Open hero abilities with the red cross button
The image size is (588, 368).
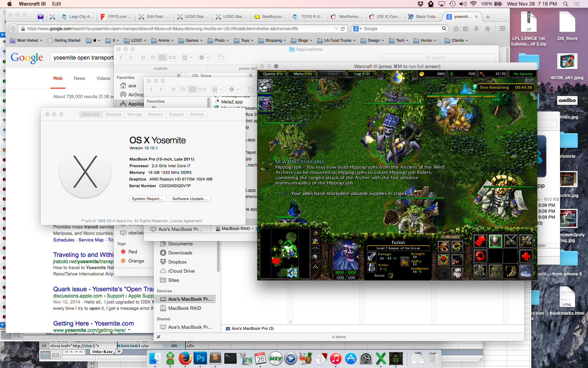point(526,256)
